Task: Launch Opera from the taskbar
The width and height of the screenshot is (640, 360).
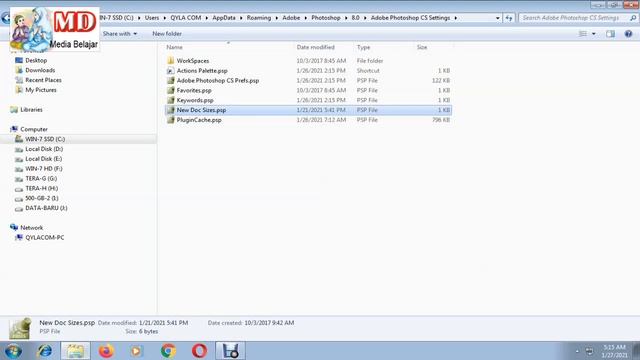Action: pos(199,351)
